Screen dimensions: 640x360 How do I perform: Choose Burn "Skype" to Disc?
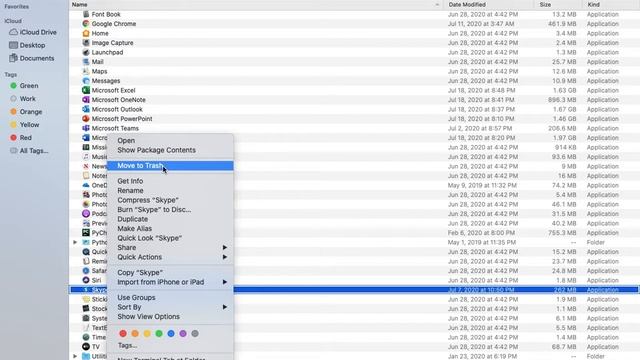(x=170, y=209)
